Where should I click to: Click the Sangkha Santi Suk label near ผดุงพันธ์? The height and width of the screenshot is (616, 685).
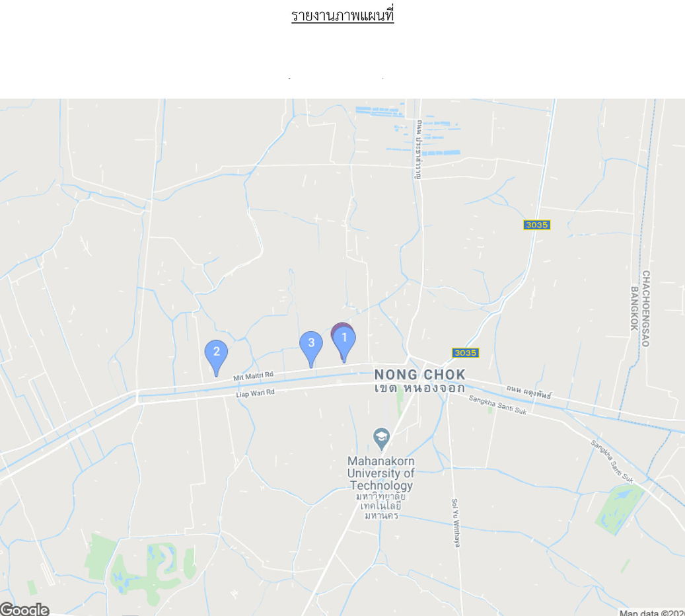497,405
